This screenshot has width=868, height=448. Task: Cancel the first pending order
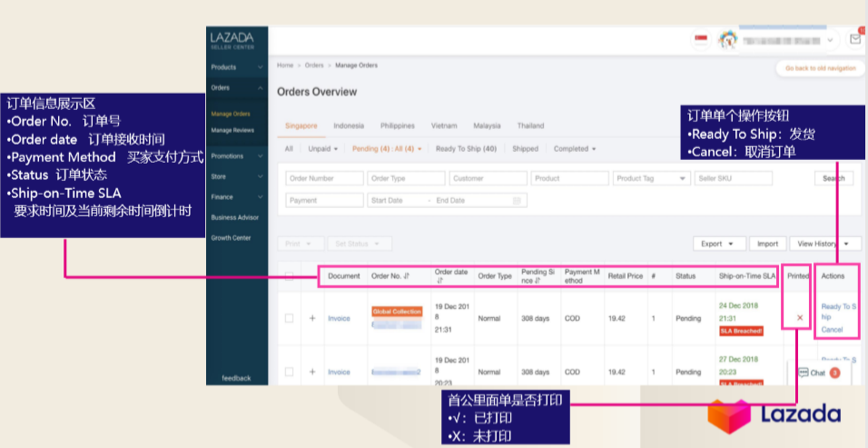coord(832,330)
